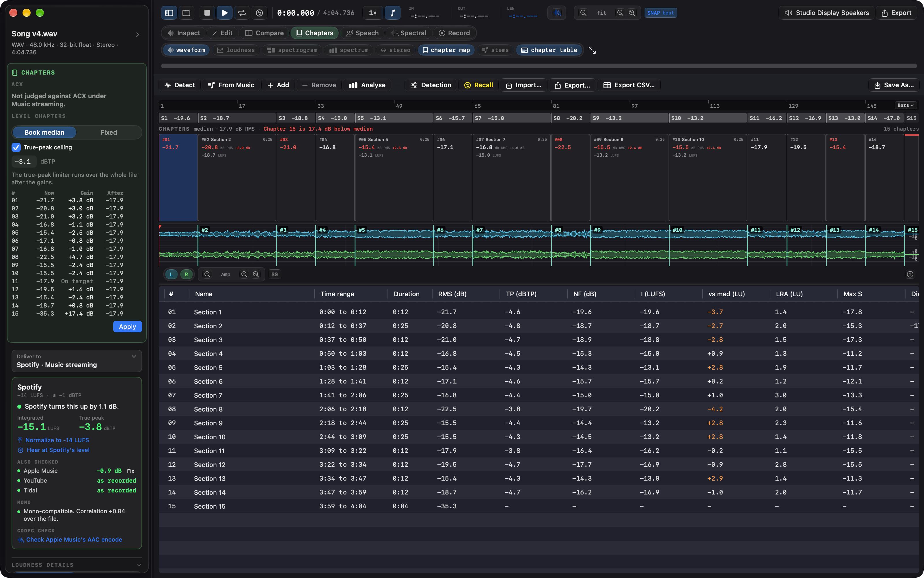Switch to the Compare tab
924x578 pixels.
click(264, 33)
